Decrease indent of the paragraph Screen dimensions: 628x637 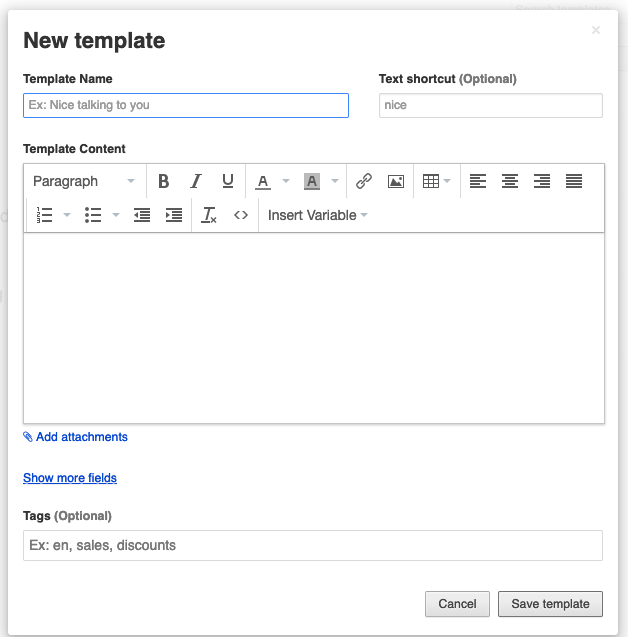click(142, 215)
